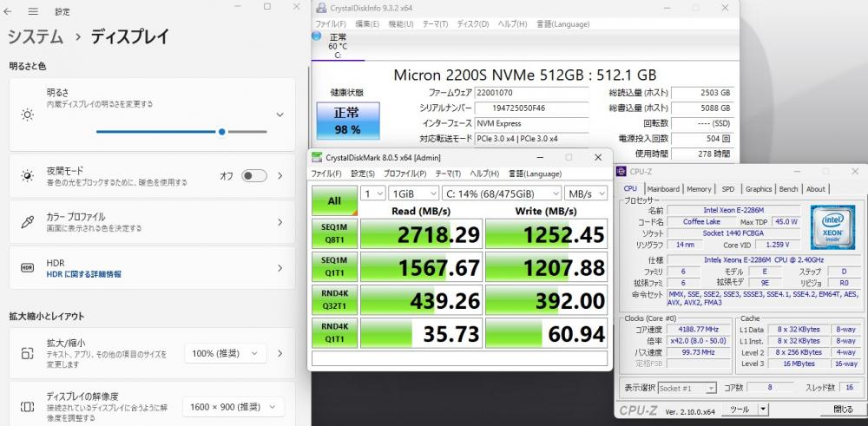Image resolution: width=868 pixels, height=426 pixels.
Task: Go to システム breadcrumb in Settings
Action: coord(35,37)
